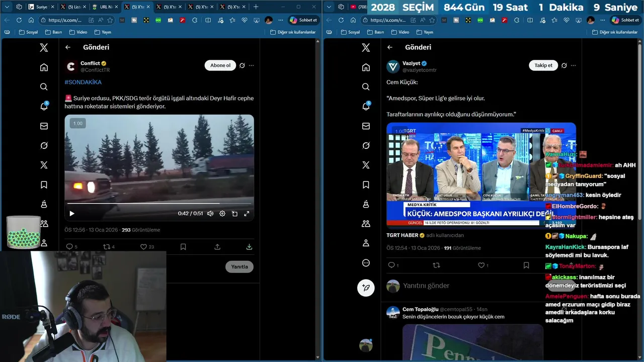Click the compose post feather button
The width and height of the screenshot is (644, 362).
pos(366,288)
